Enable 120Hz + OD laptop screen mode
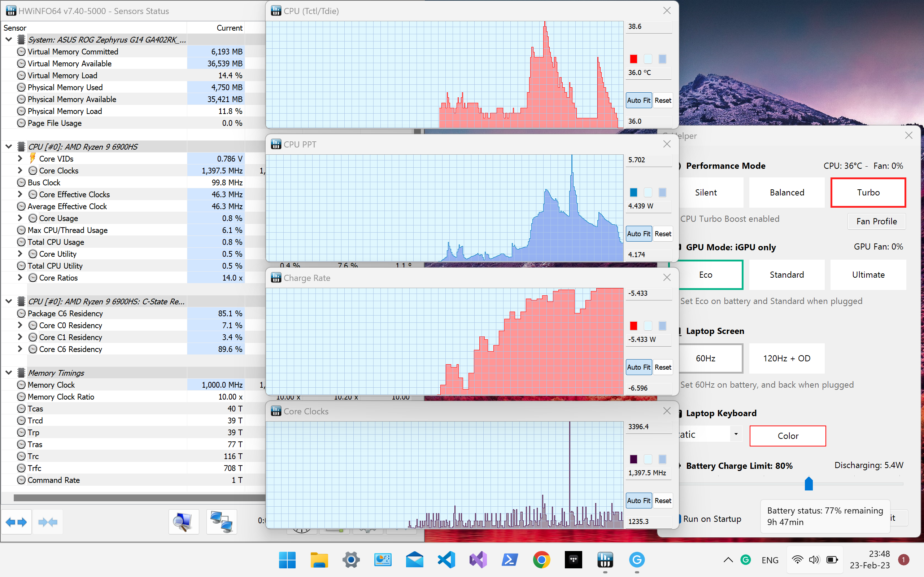The width and height of the screenshot is (924, 577). point(787,358)
